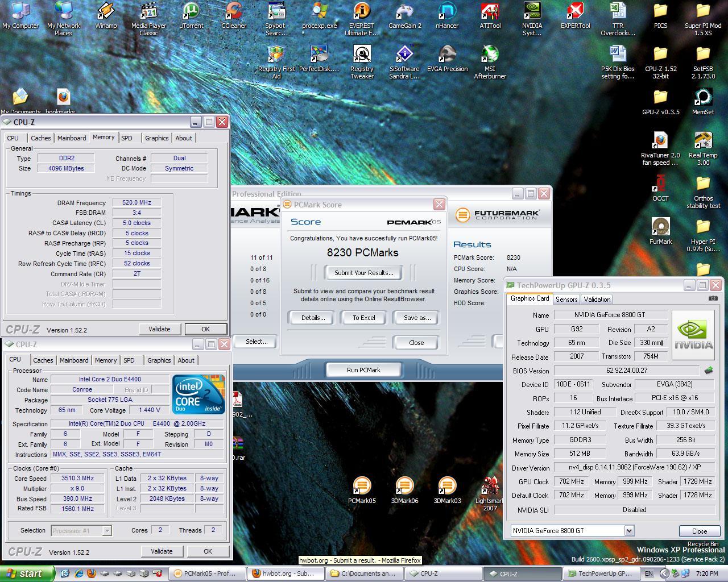Open the EVGA Precision shortcut
Screen dimensions: 728x582
click(x=447, y=59)
